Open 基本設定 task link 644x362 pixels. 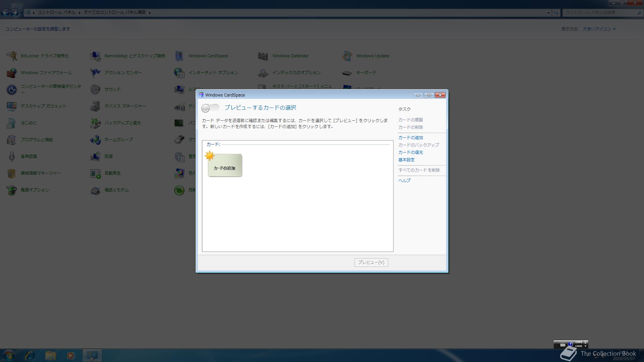[407, 160]
